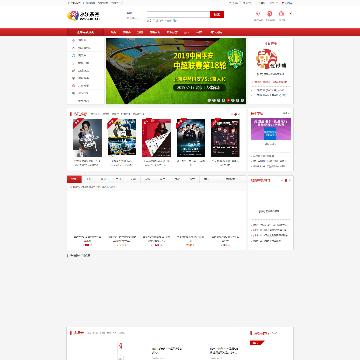This screenshot has width=360, height=360.
Task: Click the blue sidebar category icon
Action: click(x=73, y=55)
